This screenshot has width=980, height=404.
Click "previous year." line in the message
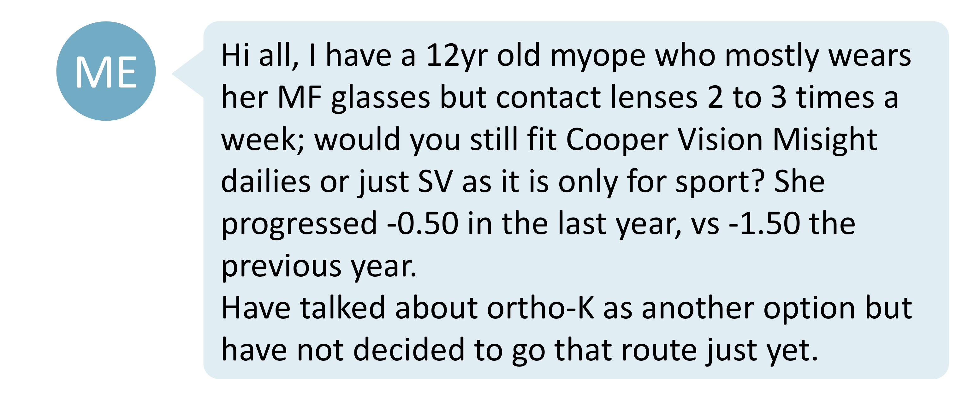[319, 266]
